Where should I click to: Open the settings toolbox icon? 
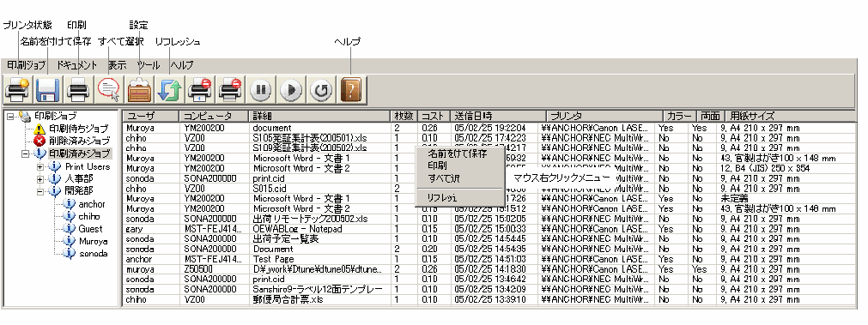click(x=139, y=89)
